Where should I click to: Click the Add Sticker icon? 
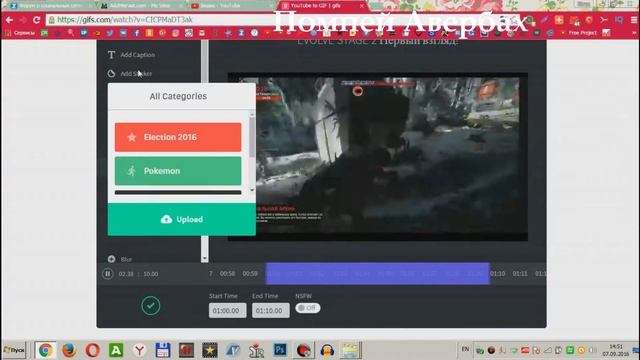(111, 73)
